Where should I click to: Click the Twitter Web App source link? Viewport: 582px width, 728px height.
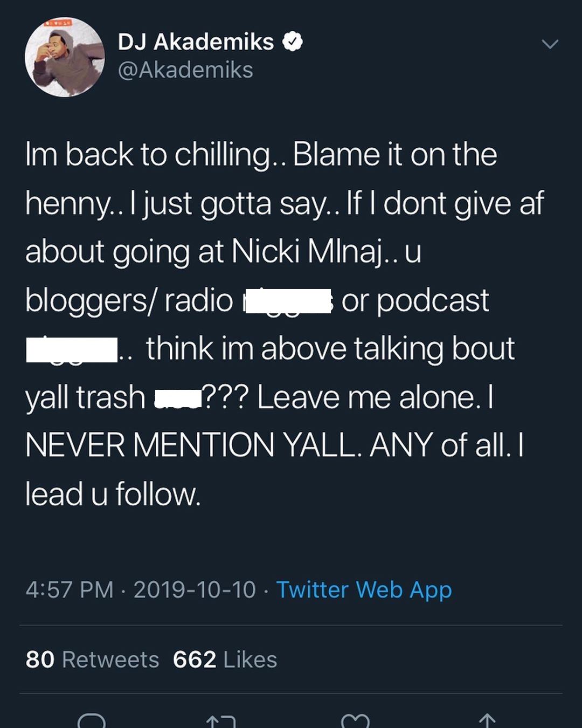(x=364, y=589)
